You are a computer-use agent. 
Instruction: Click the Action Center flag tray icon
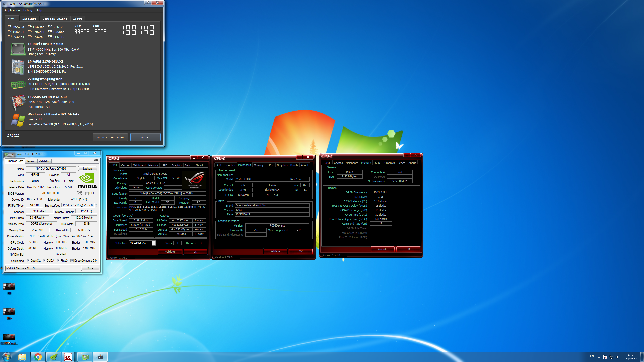click(x=605, y=357)
